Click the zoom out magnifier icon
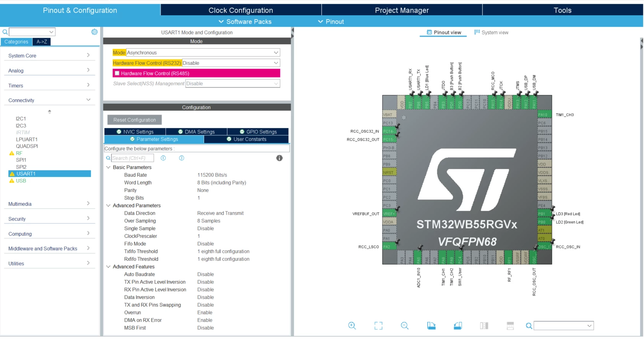This screenshot has height=339, width=644. coord(405,326)
